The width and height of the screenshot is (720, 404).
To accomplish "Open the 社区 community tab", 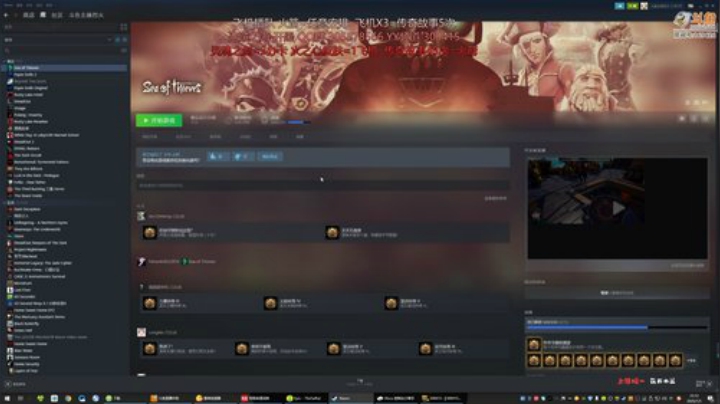I will pyautogui.click(x=56, y=15).
